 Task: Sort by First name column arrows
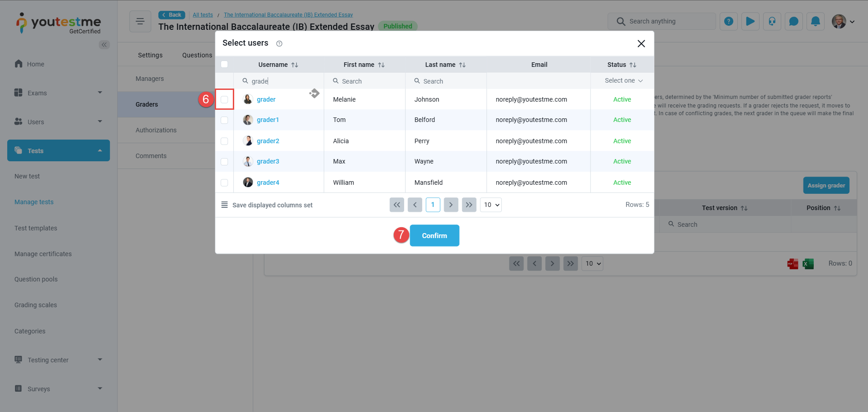381,65
